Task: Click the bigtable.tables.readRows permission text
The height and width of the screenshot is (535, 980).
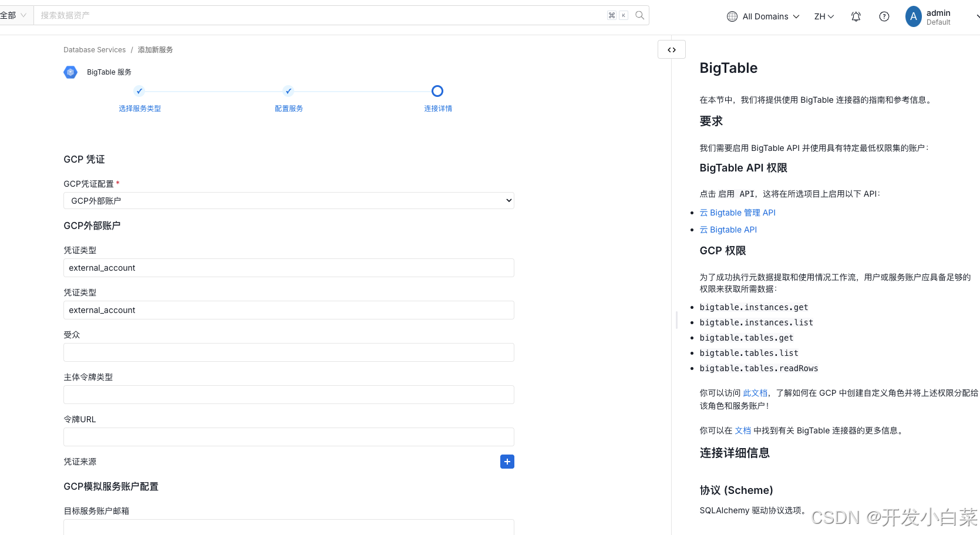Action: (x=759, y=368)
